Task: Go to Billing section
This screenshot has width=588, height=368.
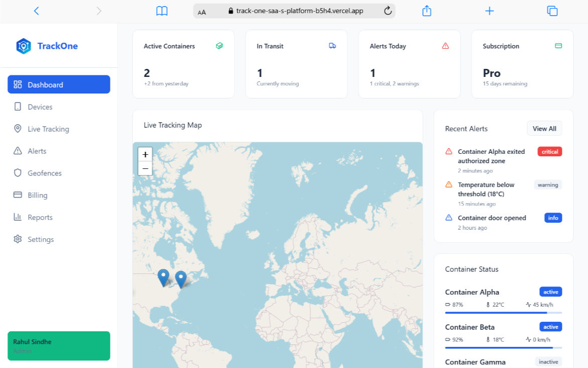Action: 38,196
